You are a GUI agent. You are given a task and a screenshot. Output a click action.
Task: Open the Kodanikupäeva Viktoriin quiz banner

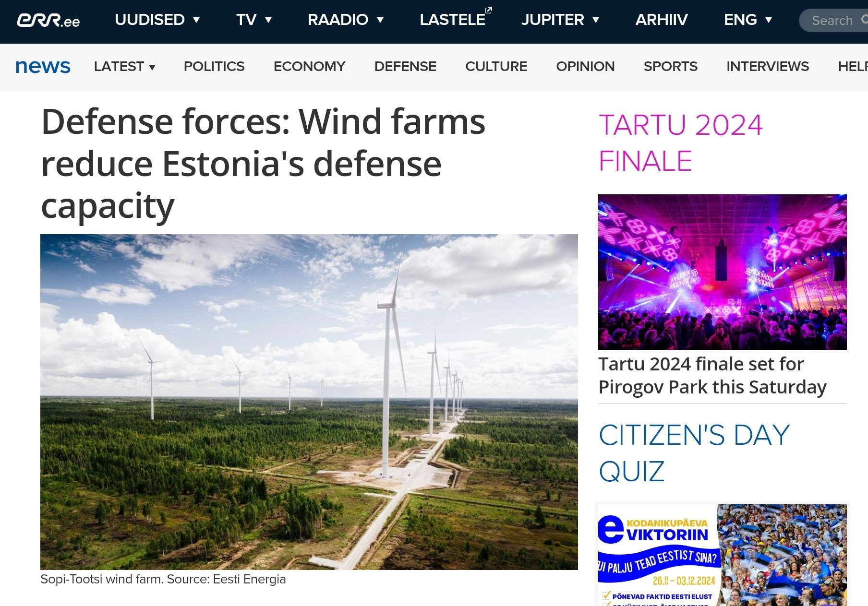point(722,554)
